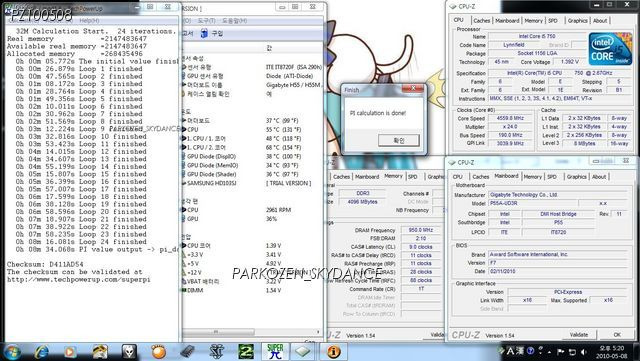This screenshot has width=640, height=361.
Task: Launch the StarCraft taskbar icon
Action: click(217, 352)
